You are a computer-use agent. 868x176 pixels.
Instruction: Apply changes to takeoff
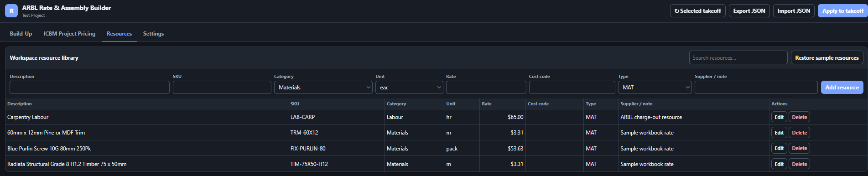click(842, 11)
